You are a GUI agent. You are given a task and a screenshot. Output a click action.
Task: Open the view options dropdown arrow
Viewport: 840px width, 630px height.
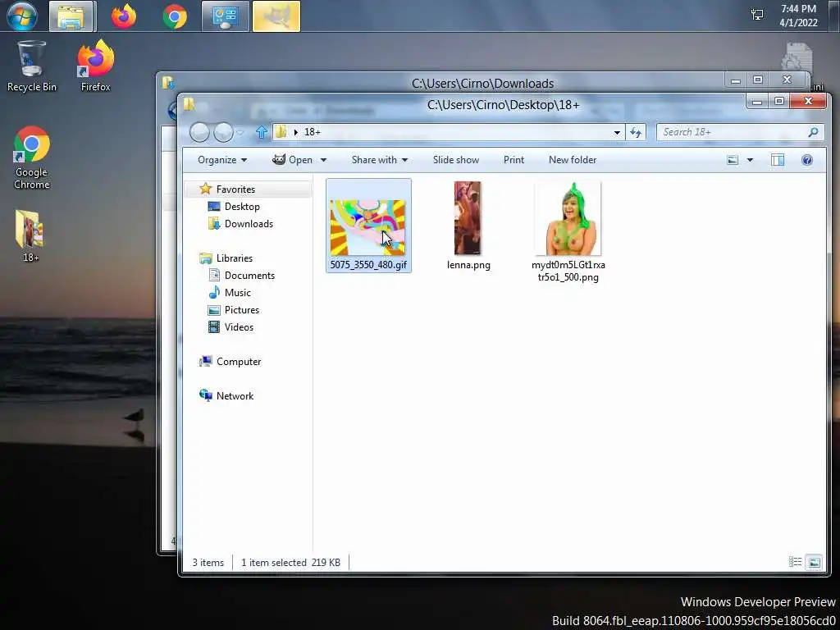(x=750, y=160)
